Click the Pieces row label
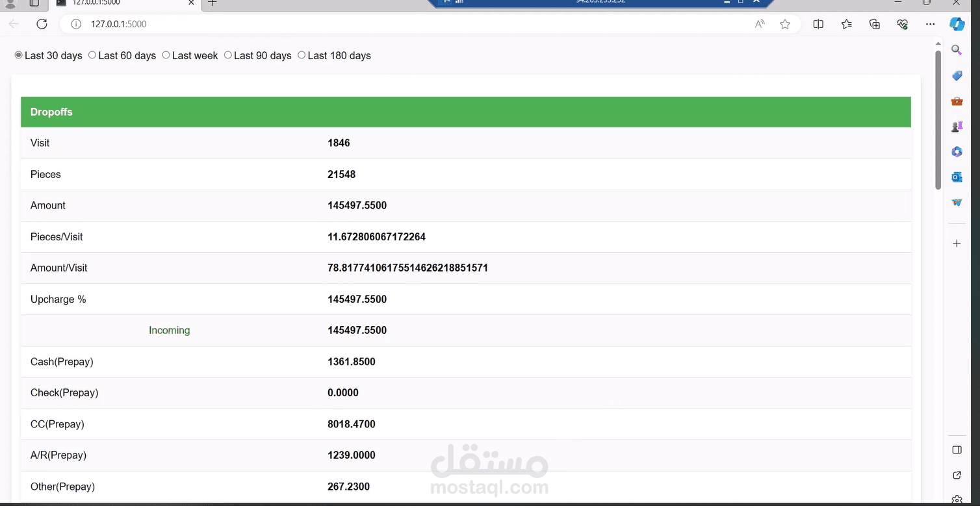Image resolution: width=980 pixels, height=508 pixels. (x=45, y=174)
